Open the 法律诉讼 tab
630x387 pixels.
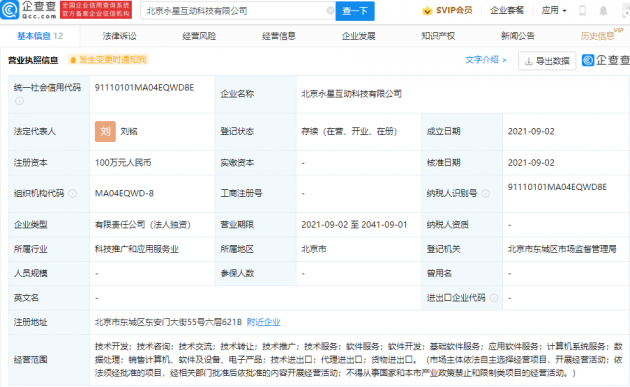point(119,36)
